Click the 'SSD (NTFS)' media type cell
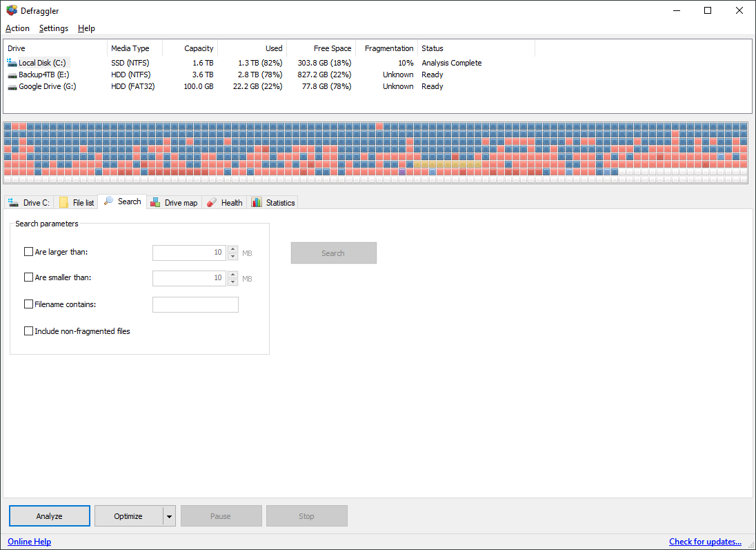Viewport: 756px width, 550px height. (x=130, y=63)
